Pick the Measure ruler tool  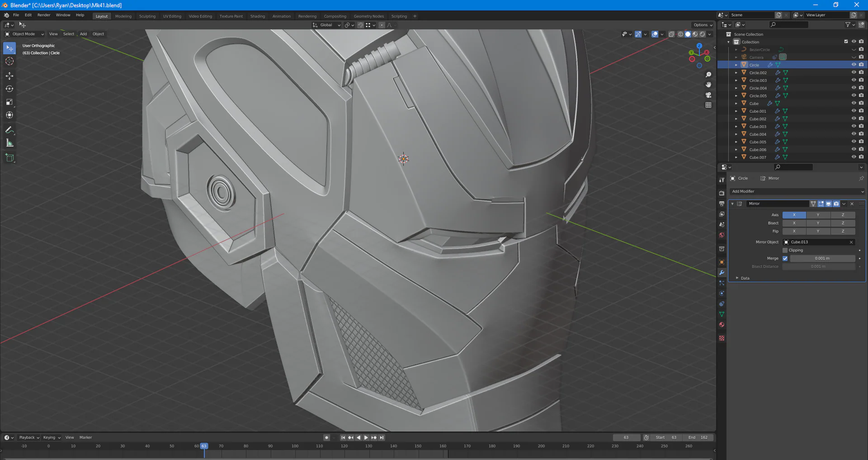tap(9, 143)
